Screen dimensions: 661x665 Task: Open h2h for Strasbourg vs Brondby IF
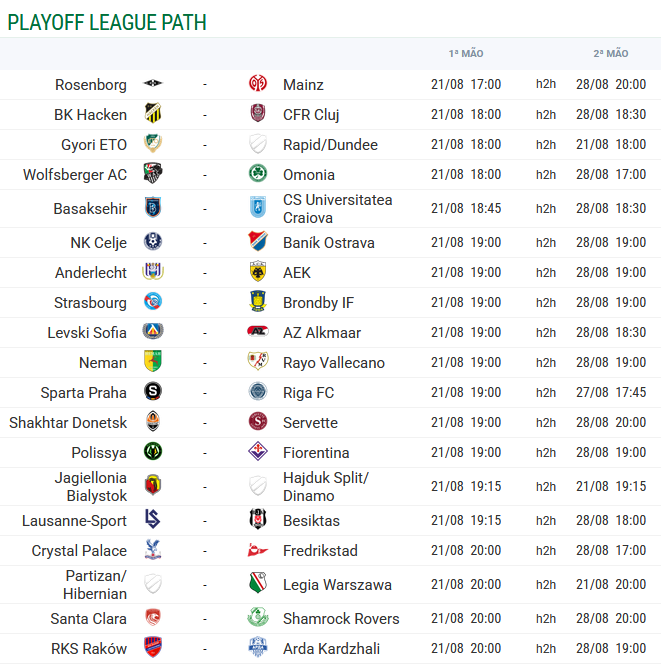[x=546, y=303]
